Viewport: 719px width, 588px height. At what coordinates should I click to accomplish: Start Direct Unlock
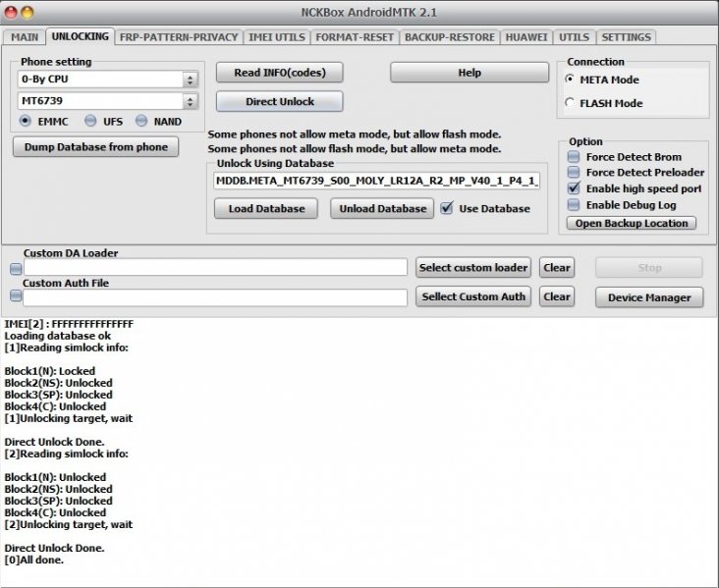pyautogui.click(x=280, y=101)
